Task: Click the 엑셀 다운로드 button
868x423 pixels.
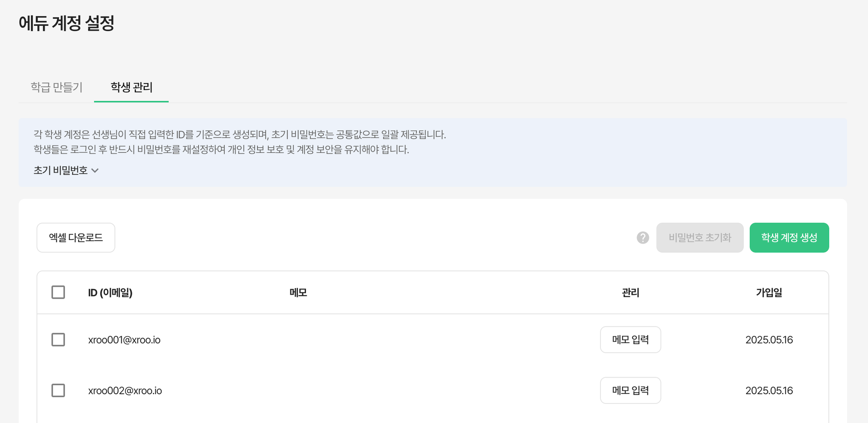Action: click(76, 238)
